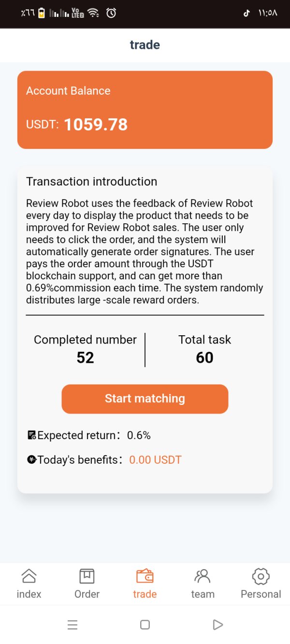Tap the alarm clock status icon

tap(111, 13)
